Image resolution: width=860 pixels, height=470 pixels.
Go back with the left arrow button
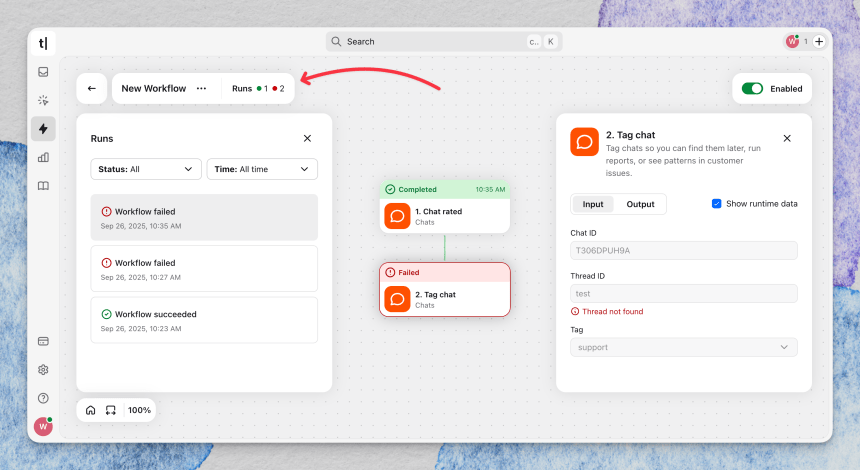(92, 88)
